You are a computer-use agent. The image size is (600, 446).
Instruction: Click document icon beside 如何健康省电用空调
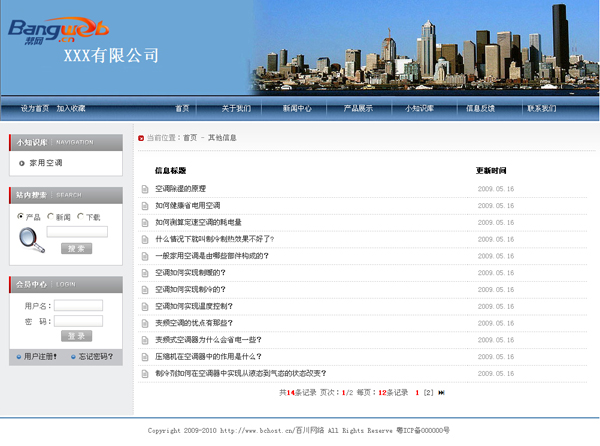click(145, 206)
